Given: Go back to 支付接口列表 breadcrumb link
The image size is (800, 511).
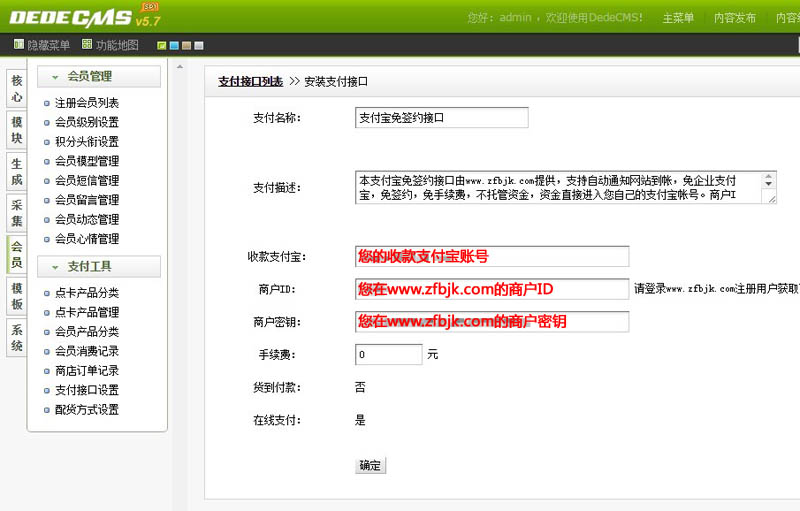Looking at the screenshot, I should pyautogui.click(x=251, y=82).
